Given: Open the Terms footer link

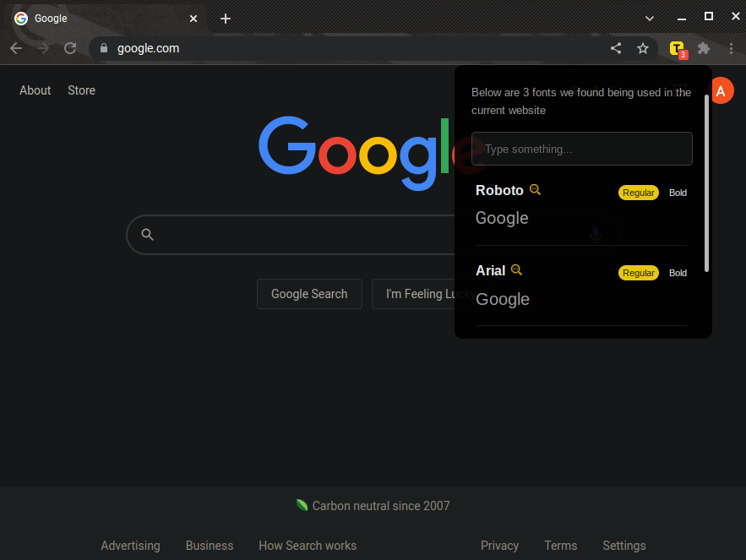Looking at the screenshot, I should 560,546.
